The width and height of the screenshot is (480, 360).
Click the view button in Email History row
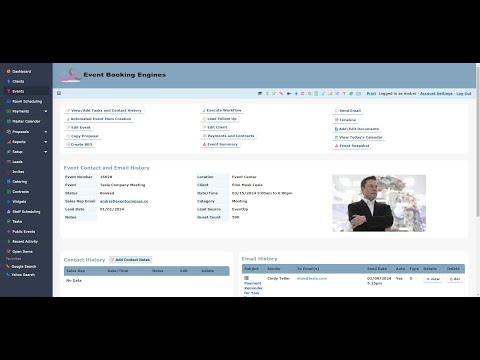tap(433, 279)
